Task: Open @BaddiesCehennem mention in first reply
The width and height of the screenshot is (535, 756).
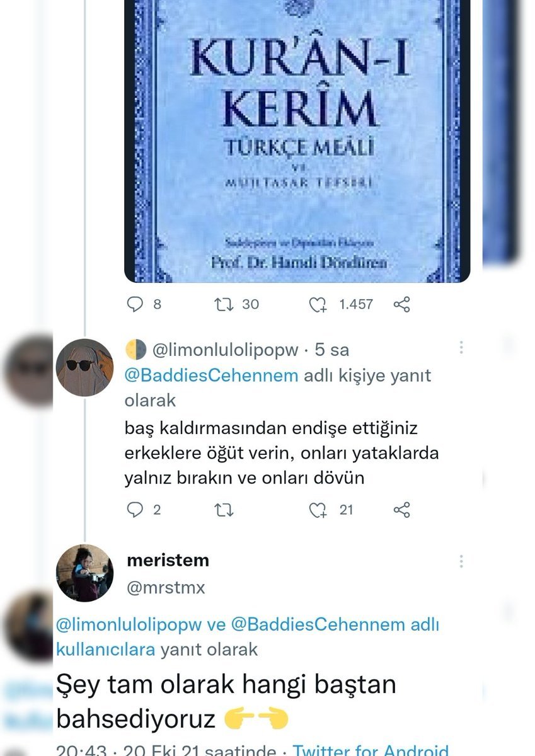Action: click(211, 375)
